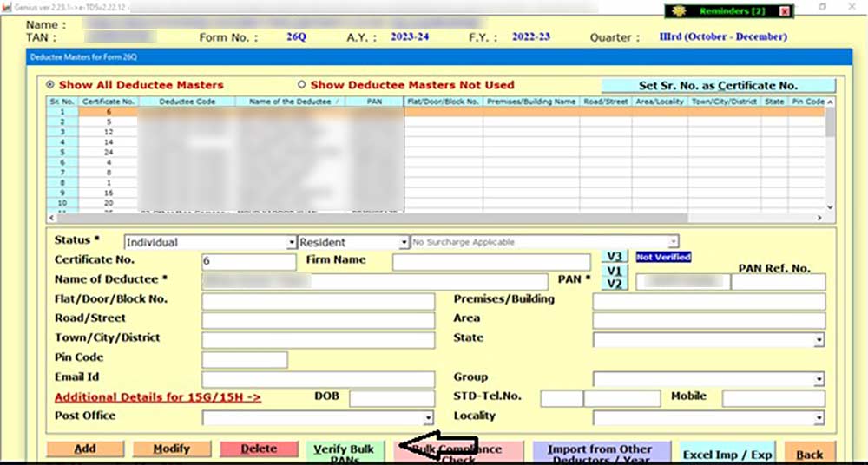This screenshot has width=868, height=465.
Task: Click the PAN column header
Action: [x=374, y=102]
